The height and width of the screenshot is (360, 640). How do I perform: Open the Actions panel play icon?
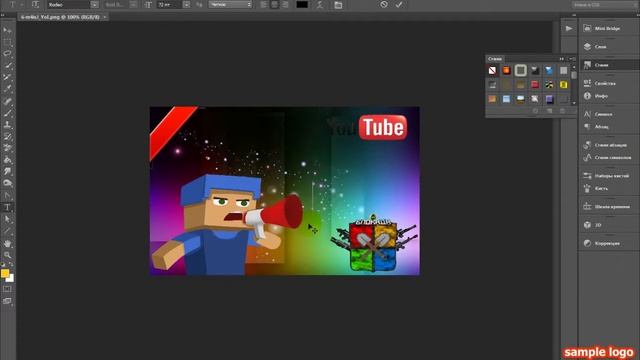tap(569, 29)
